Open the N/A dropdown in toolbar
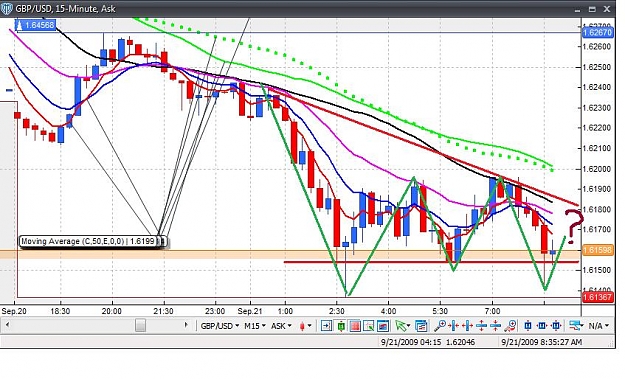 pos(599,326)
